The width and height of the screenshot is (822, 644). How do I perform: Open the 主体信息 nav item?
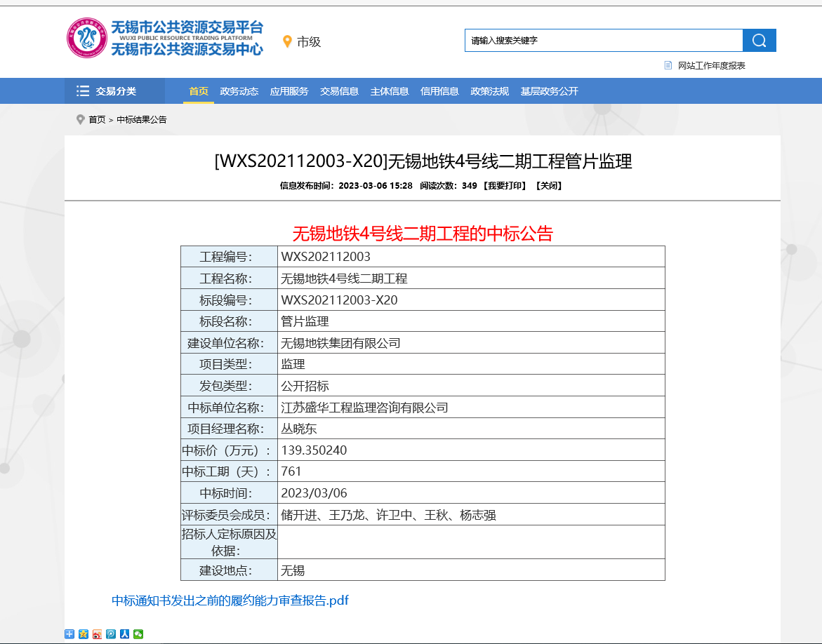click(390, 91)
